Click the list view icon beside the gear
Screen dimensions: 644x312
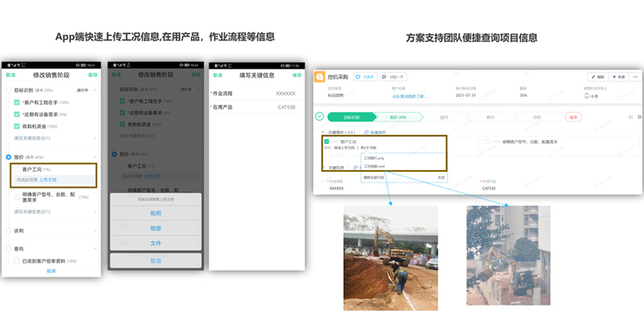tap(631, 117)
